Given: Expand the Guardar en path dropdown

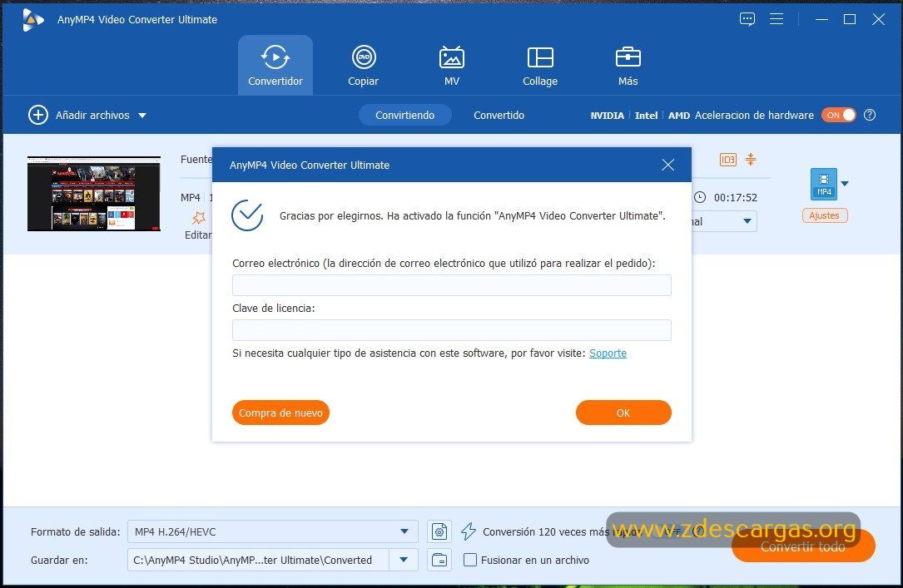Looking at the screenshot, I should point(404,560).
